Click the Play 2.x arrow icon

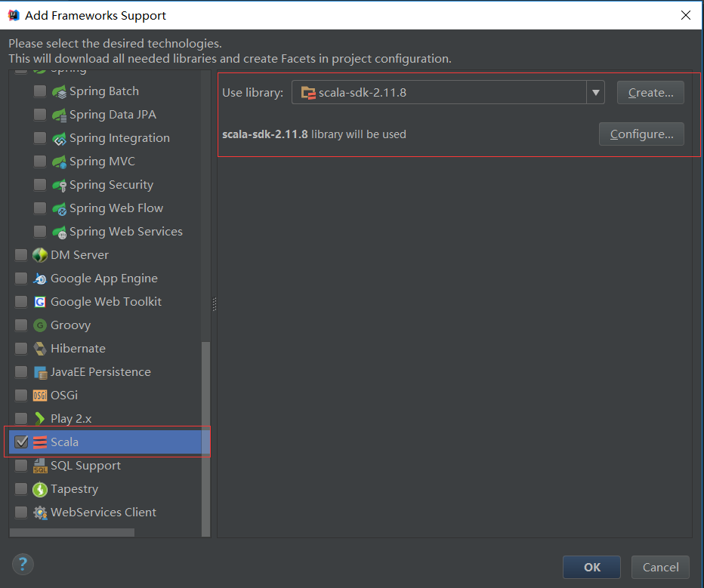40,418
